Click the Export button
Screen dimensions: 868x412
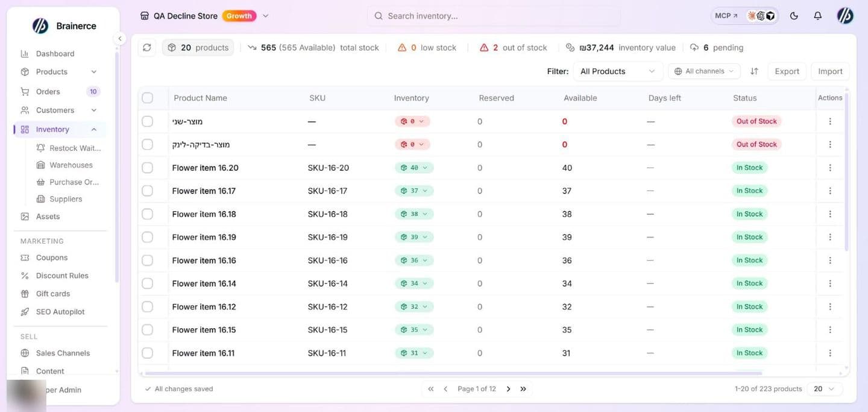pos(787,71)
